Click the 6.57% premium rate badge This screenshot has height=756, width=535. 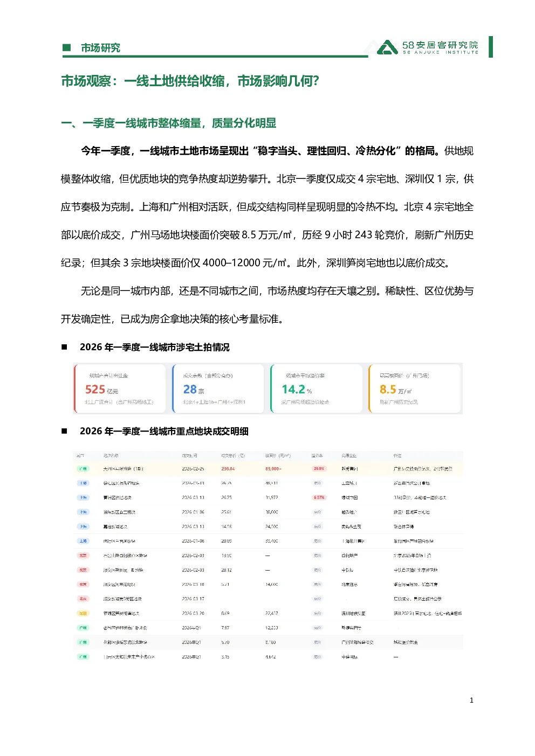pyautogui.click(x=319, y=497)
